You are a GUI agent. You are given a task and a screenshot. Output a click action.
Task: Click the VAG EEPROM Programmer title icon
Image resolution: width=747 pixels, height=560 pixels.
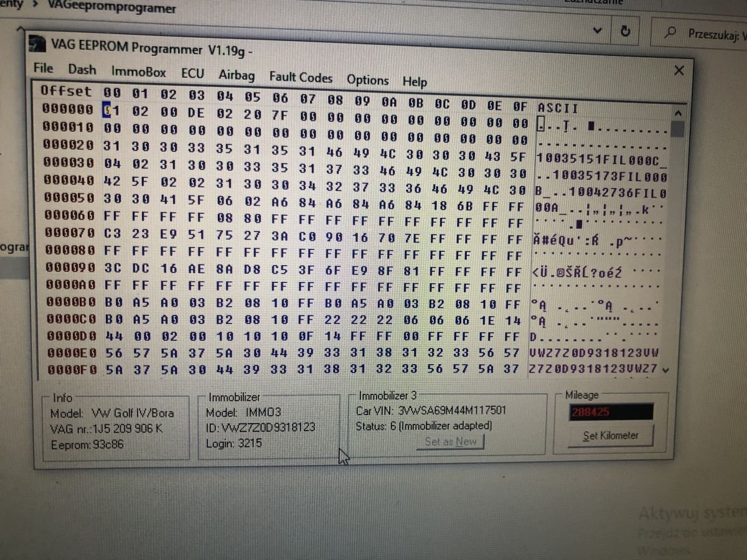(x=37, y=43)
